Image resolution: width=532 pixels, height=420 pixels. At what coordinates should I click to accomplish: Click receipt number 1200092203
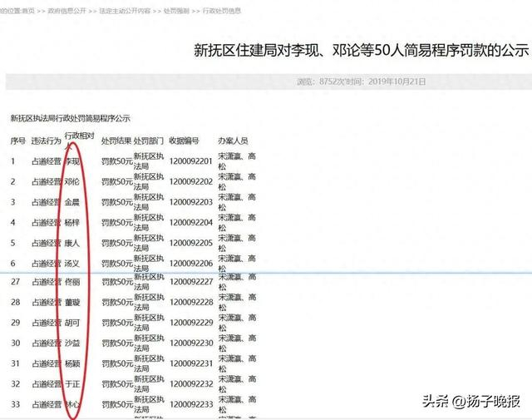(191, 202)
